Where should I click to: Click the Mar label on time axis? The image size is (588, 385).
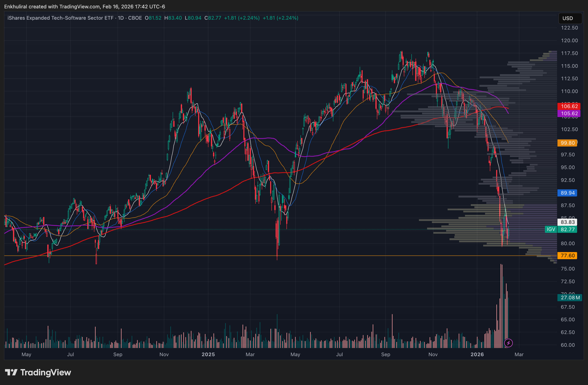coord(519,354)
